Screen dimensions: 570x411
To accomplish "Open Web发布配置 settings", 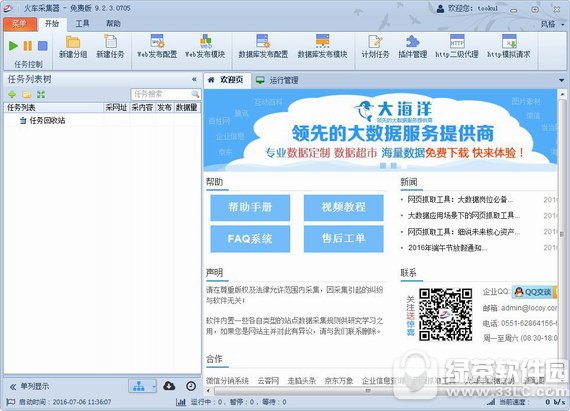I will pos(157,47).
